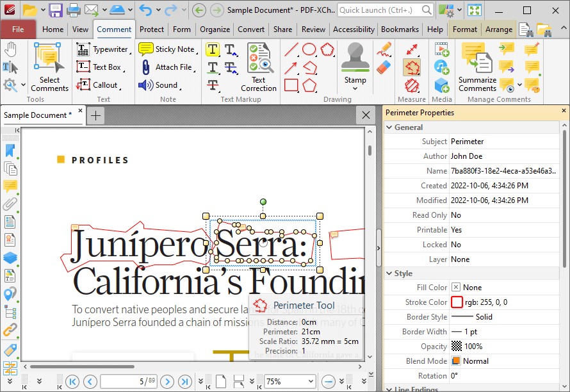Click the zoom out button
This screenshot has height=392, width=570.
click(329, 382)
